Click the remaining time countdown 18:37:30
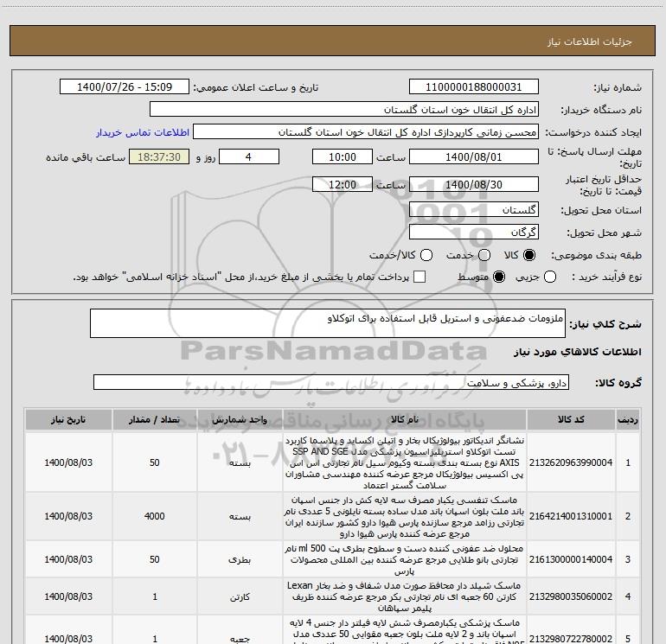Viewport: 666px width, 644px height. (x=159, y=156)
